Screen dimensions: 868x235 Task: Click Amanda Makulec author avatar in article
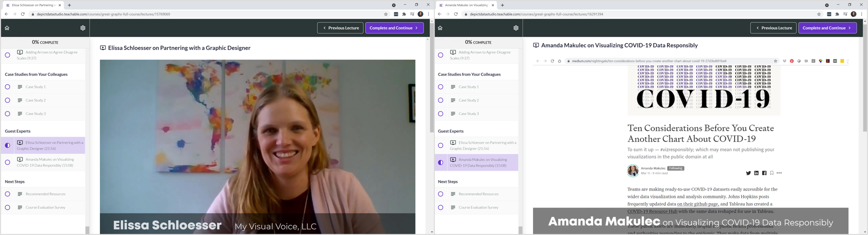(x=633, y=170)
